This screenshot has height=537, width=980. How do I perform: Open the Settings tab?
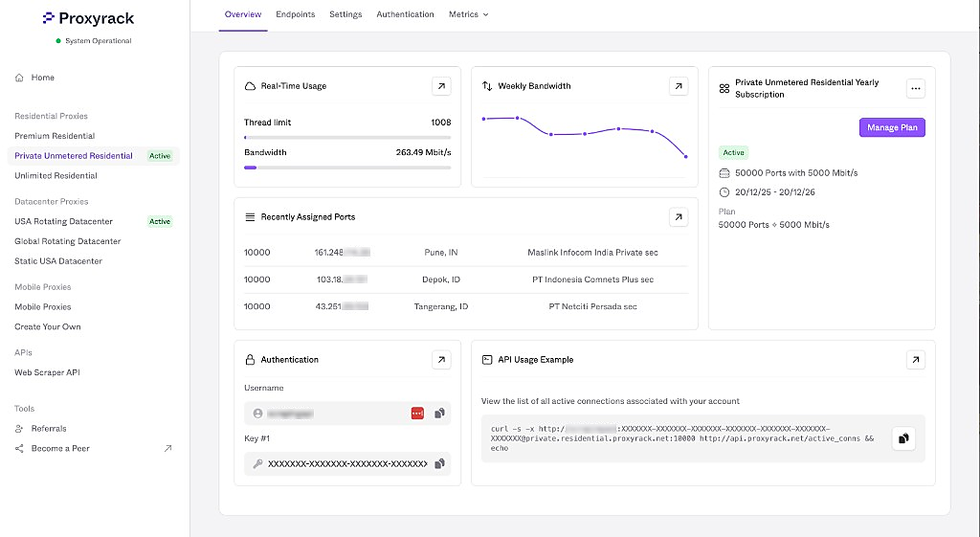pyautogui.click(x=345, y=14)
